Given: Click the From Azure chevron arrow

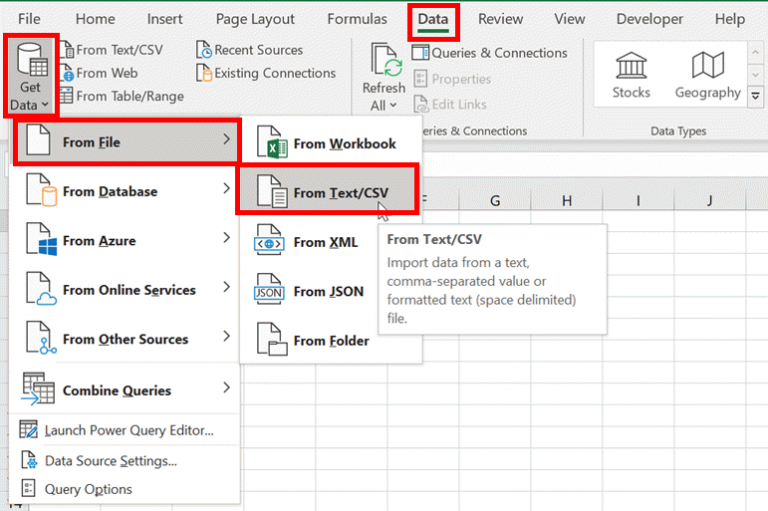Looking at the screenshot, I should [226, 238].
